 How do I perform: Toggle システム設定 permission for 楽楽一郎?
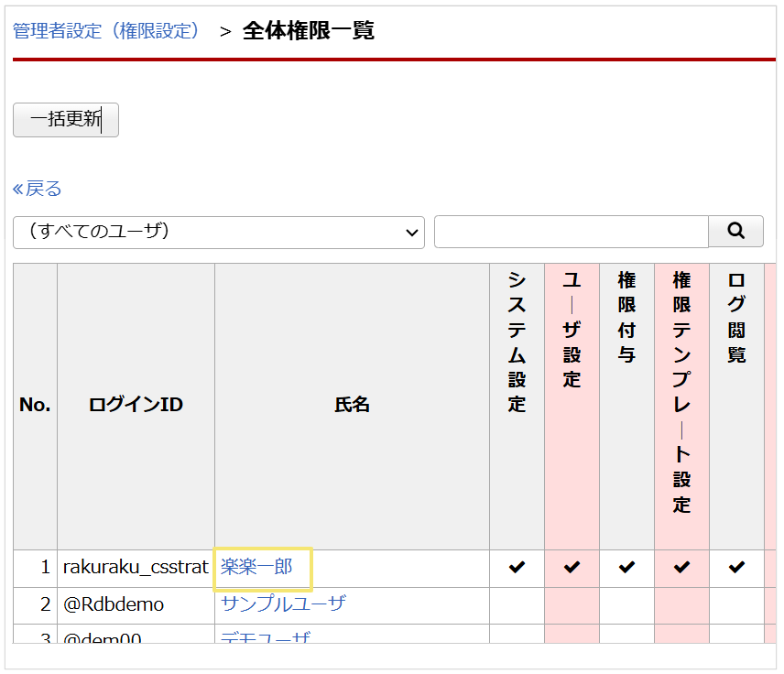pos(517,568)
